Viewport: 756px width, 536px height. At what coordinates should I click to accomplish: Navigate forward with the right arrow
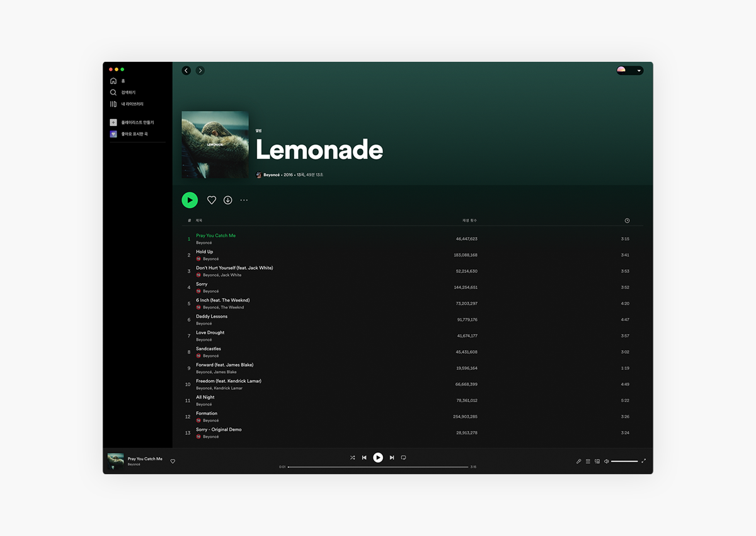pos(200,71)
